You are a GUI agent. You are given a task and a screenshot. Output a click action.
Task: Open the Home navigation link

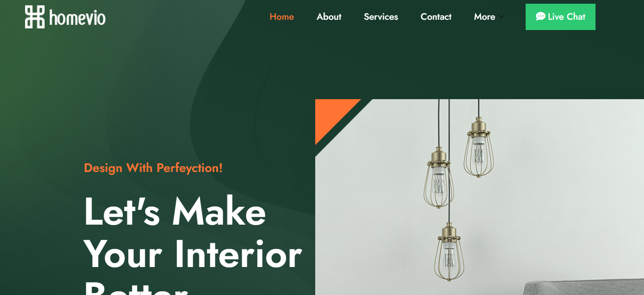[x=282, y=17]
